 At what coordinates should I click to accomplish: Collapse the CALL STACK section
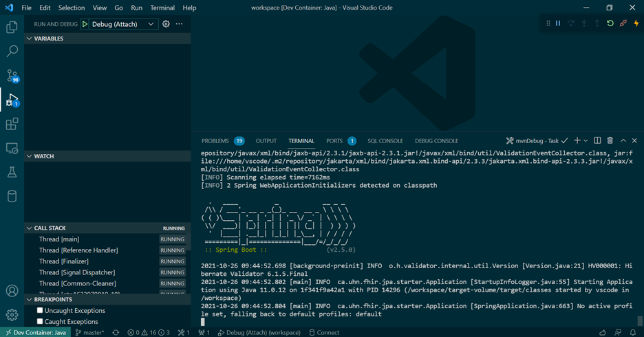(107, 228)
